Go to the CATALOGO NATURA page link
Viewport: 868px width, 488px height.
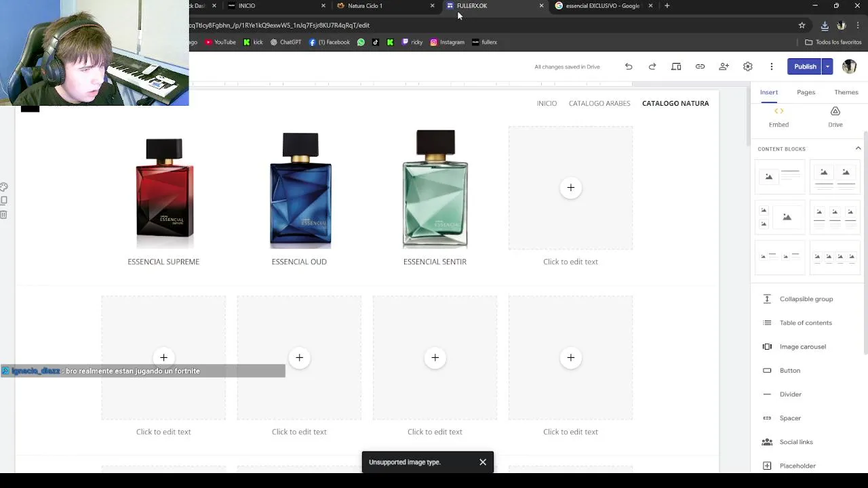[675, 103]
